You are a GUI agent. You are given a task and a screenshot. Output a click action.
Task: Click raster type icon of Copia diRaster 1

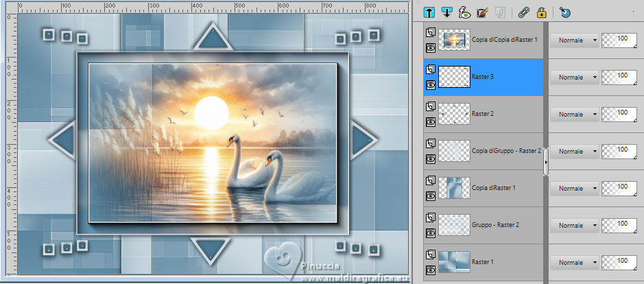[x=431, y=180]
